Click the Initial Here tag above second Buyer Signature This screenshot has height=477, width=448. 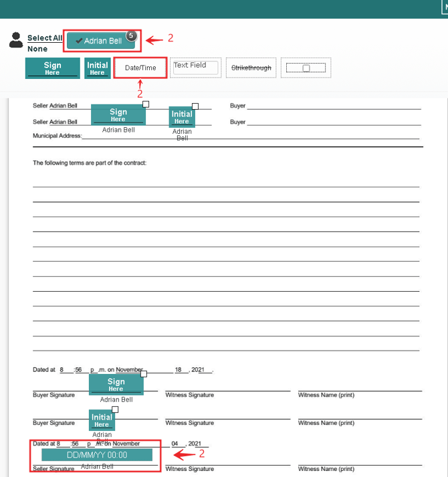[102, 420]
